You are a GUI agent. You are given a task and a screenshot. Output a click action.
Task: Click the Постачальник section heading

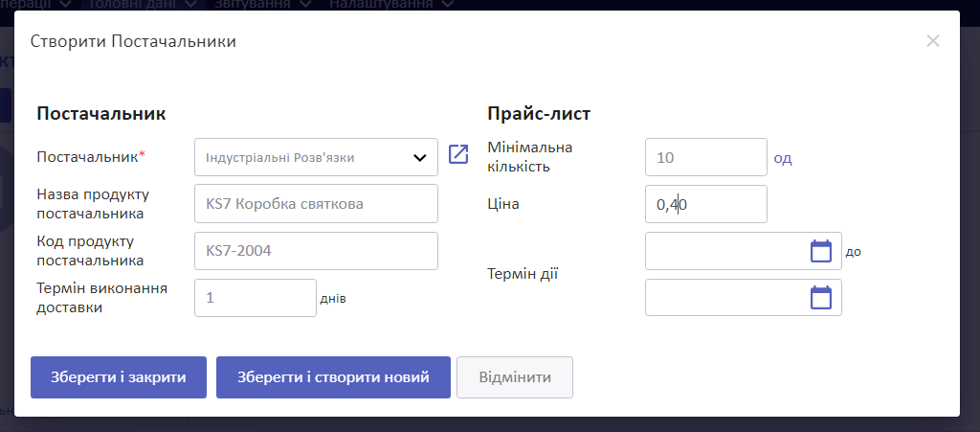(101, 114)
